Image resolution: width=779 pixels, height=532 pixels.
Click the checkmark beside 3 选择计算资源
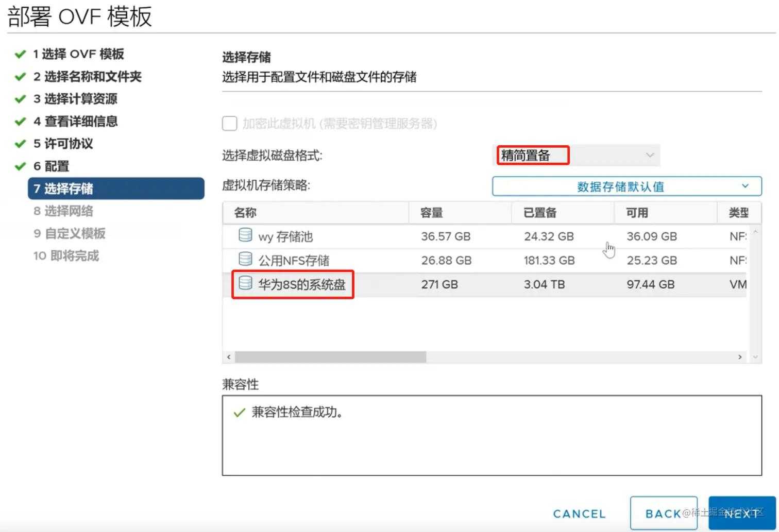click(x=20, y=99)
